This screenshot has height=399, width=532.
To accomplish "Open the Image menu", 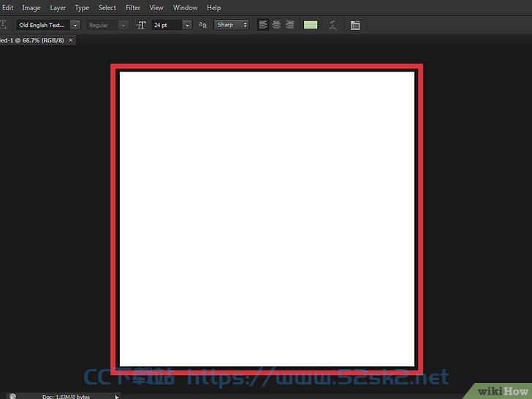I will coord(31,7).
